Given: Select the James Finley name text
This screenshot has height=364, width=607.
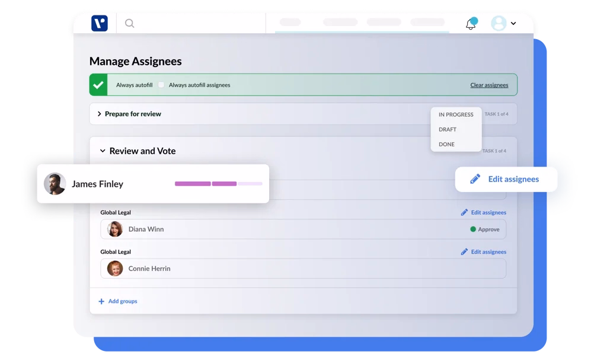Looking at the screenshot, I should pos(98,184).
